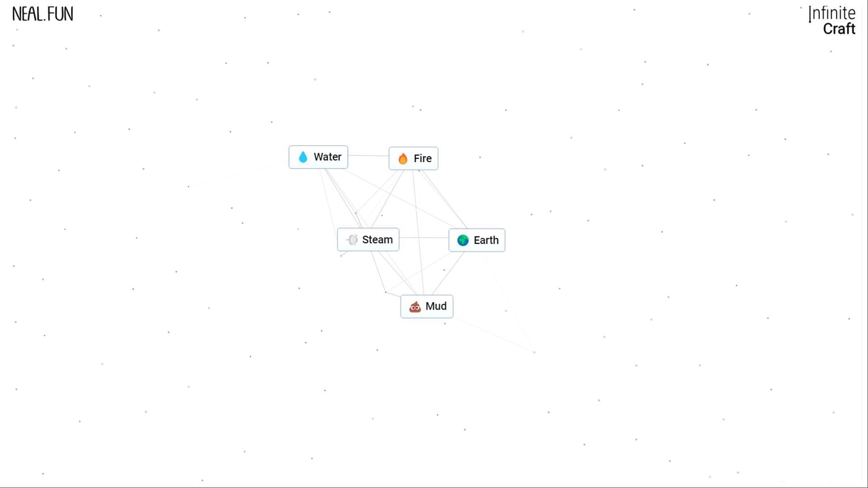868x488 pixels.
Task: Click the Mud result element box
Action: (427, 305)
